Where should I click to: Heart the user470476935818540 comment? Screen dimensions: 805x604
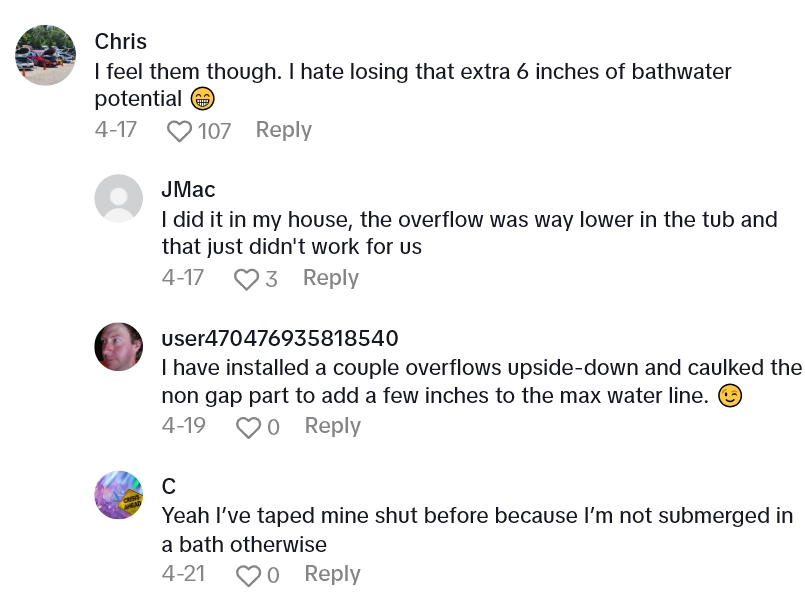(248, 427)
